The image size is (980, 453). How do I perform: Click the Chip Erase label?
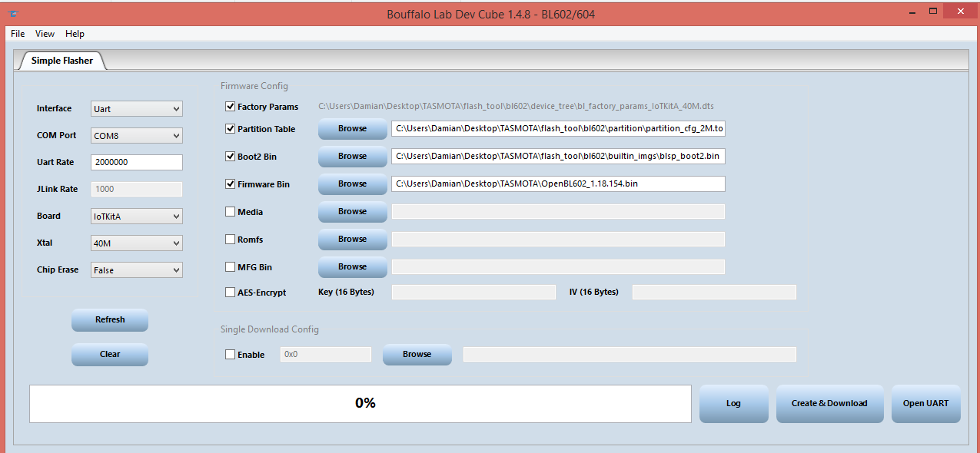pos(58,270)
